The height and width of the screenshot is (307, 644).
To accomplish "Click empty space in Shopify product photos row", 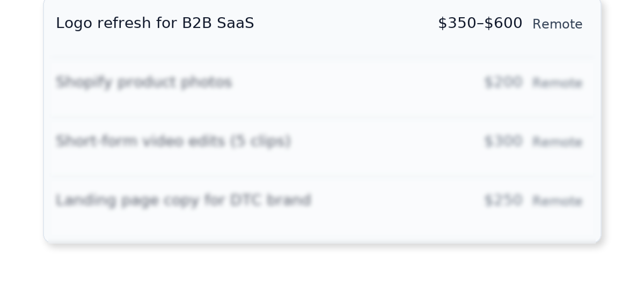I will pos(354,82).
